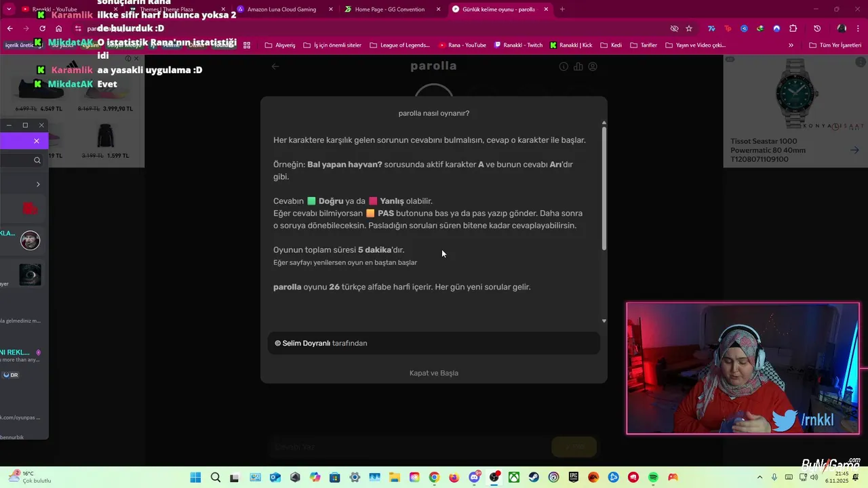Click the answer input field behind dialog
The height and width of the screenshot is (488, 868).
409,447
